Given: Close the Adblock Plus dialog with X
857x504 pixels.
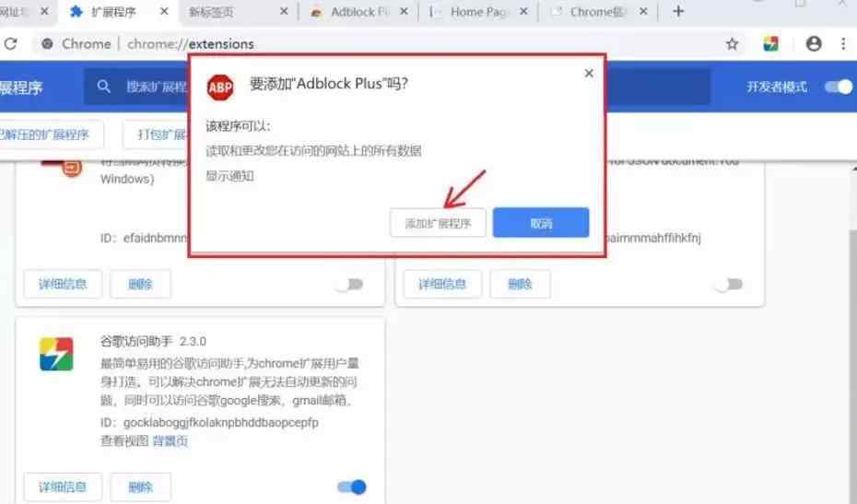Looking at the screenshot, I should click(589, 74).
